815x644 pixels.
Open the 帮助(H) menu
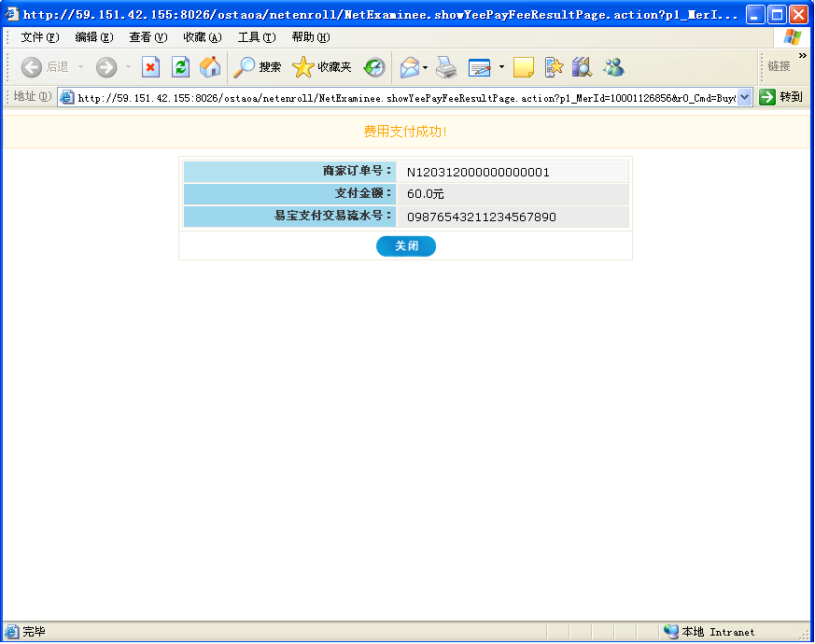[x=311, y=37]
